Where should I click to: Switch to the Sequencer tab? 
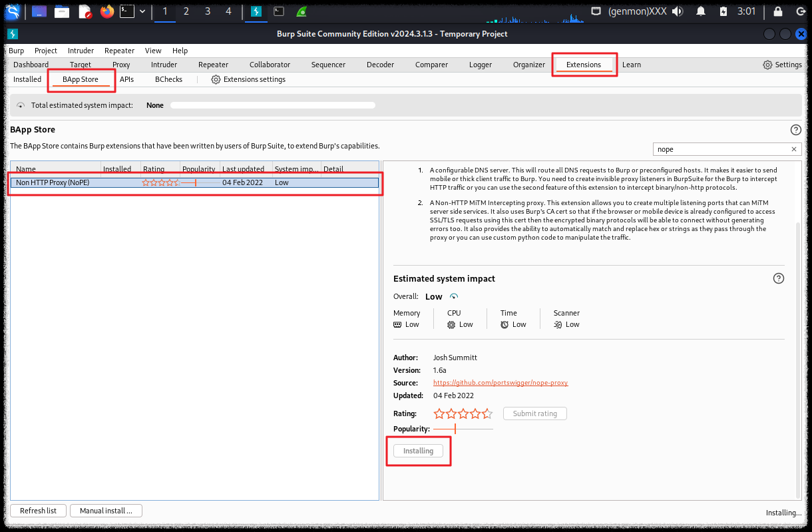pos(328,65)
